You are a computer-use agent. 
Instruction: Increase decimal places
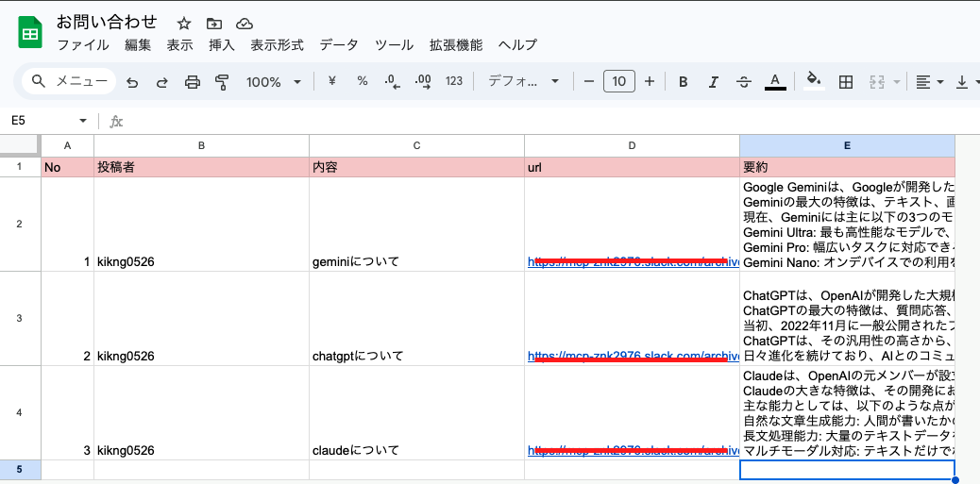(x=423, y=82)
